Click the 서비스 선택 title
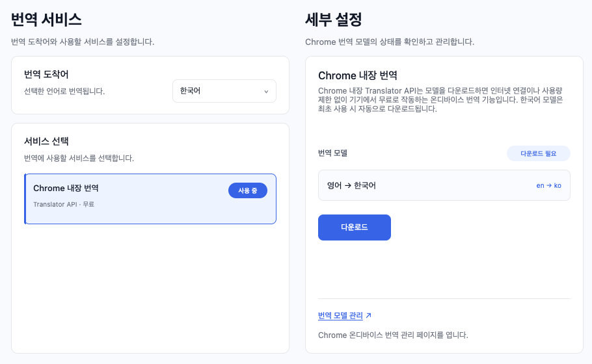Viewport: 592px width, 364px height. coord(46,141)
